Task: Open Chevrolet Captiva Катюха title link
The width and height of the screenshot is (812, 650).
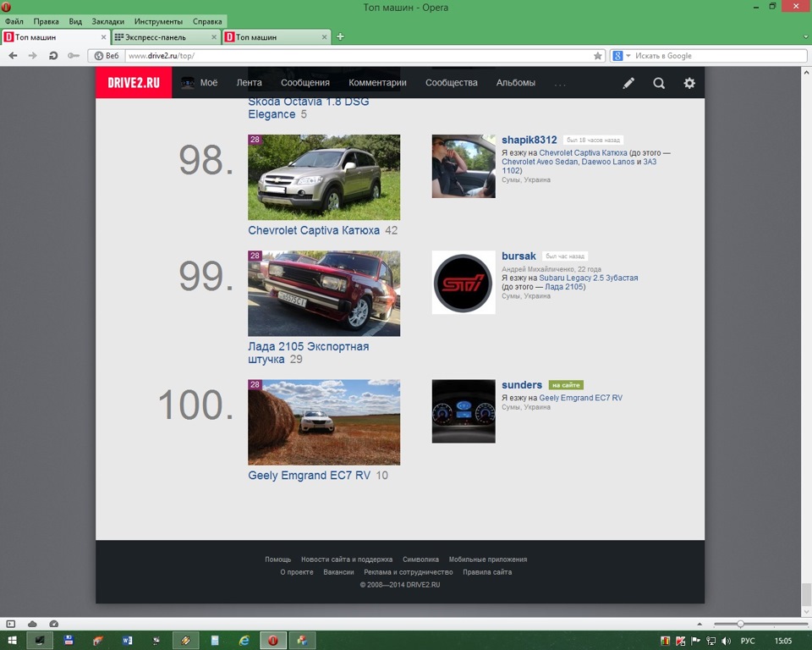Action: click(x=314, y=230)
